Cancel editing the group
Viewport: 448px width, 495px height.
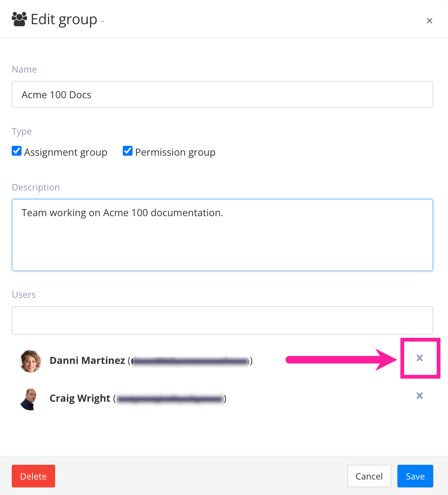(x=369, y=476)
